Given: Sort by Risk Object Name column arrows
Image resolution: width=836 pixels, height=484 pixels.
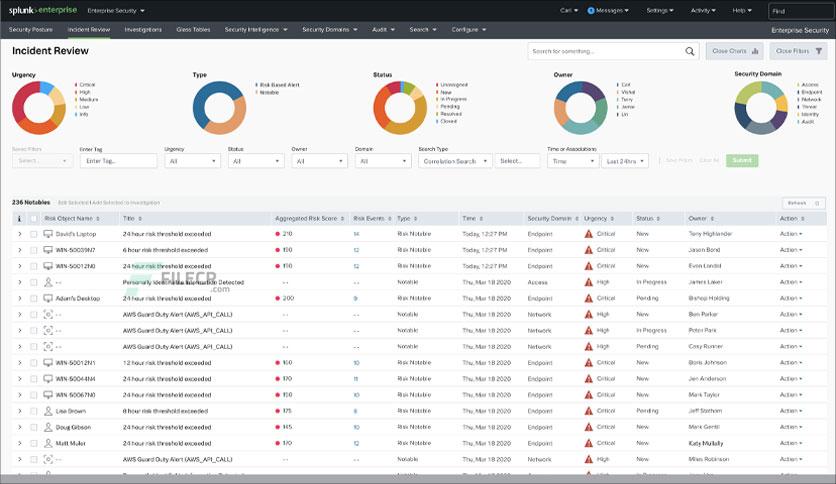Looking at the screenshot, I should tap(98, 219).
